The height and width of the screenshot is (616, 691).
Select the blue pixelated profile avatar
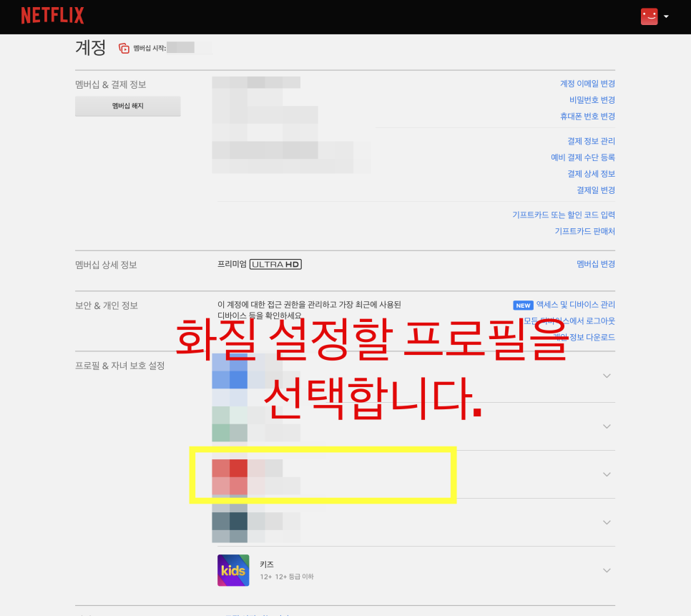(x=230, y=371)
